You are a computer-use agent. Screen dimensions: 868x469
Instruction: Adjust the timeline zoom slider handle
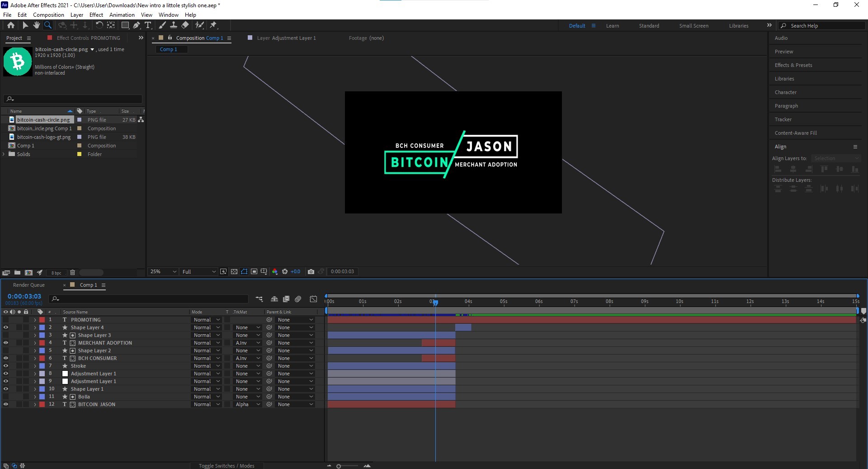coord(339,466)
